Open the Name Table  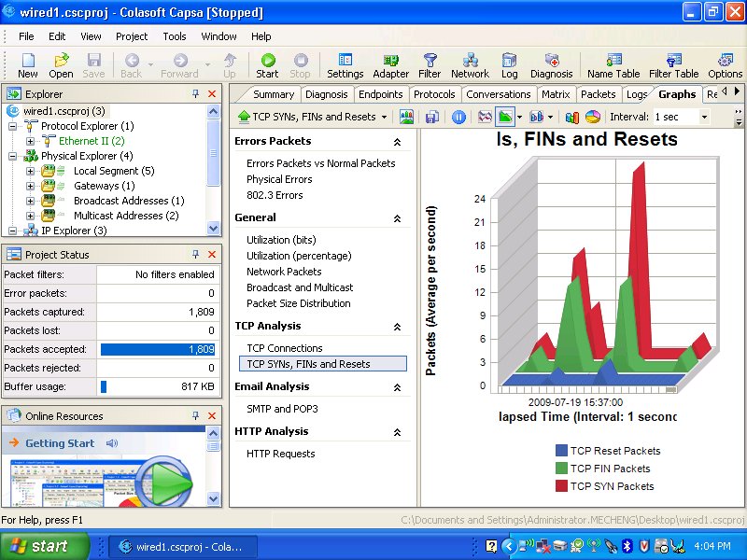click(613, 65)
